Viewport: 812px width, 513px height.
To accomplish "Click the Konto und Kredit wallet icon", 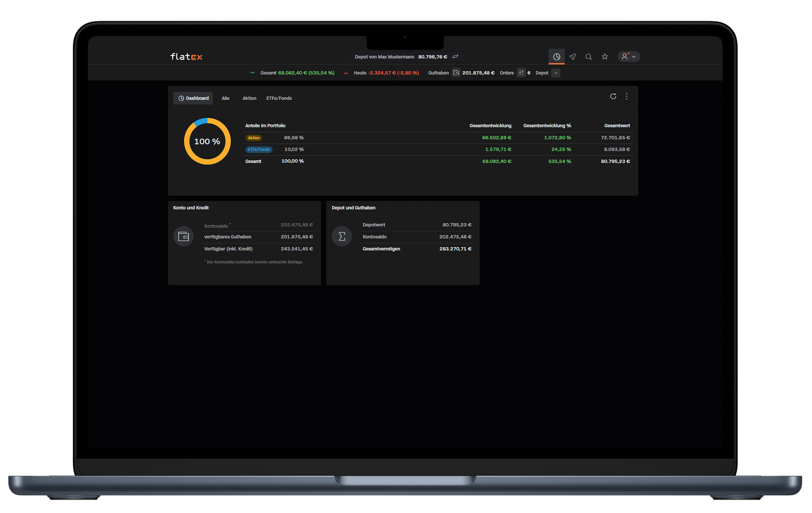I will 183,236.
